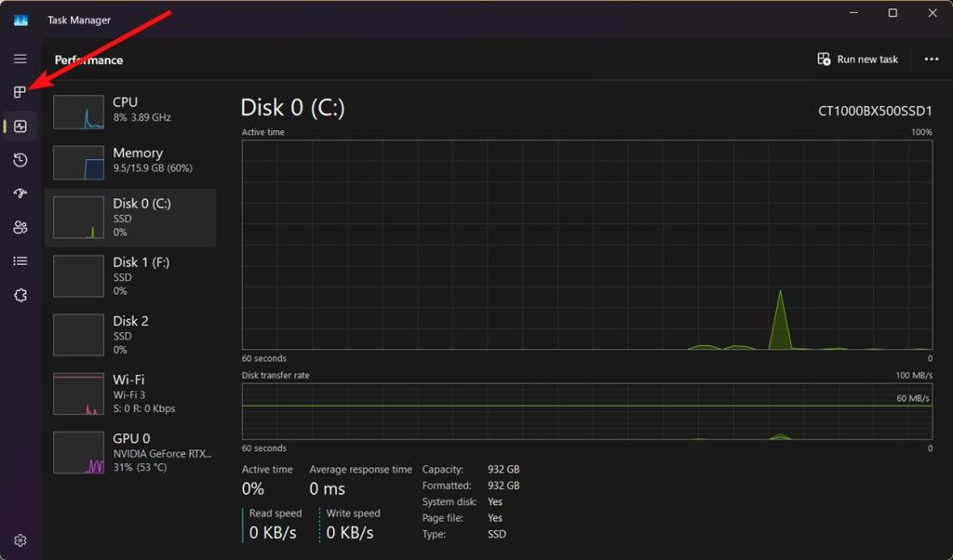The width and height of the screenshot is (953, 560).
Task: Click the Disk 0 (C:) thumbnail graph
Action: pyautogui.click(x=78, y=219)
